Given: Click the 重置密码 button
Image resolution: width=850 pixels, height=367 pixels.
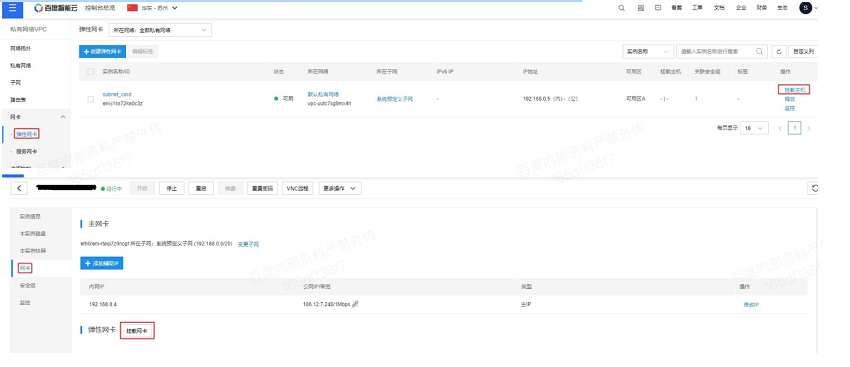Looking at the screenshot, I should [x=262, y=188].
